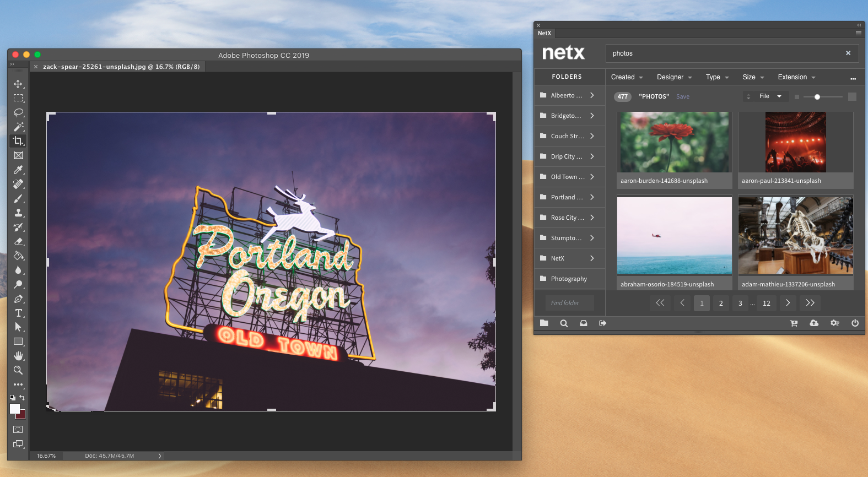Screen dimensions: 868x477
Task: Open more filters ellipsis in NetX
Action: coord(853,79)
